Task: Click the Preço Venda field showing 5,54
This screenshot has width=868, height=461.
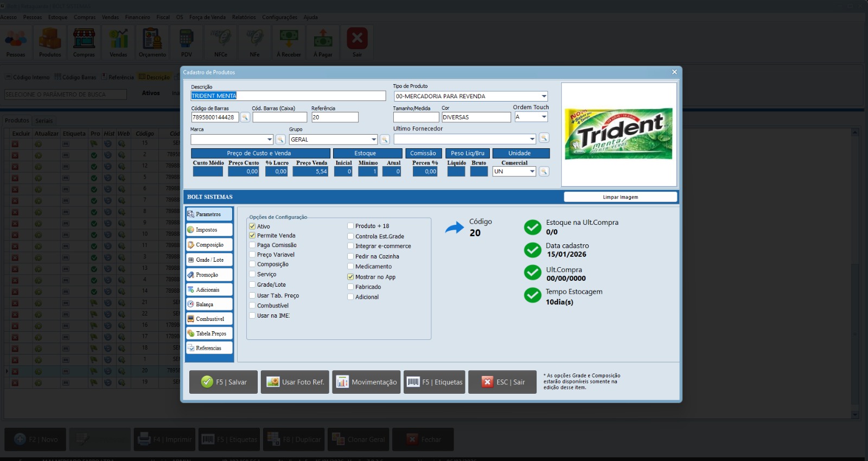Action: point(310,172)
